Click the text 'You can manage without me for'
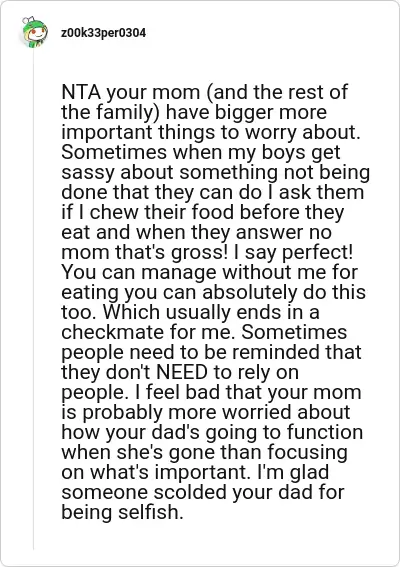The image size is (400, 567). [210, 272]
